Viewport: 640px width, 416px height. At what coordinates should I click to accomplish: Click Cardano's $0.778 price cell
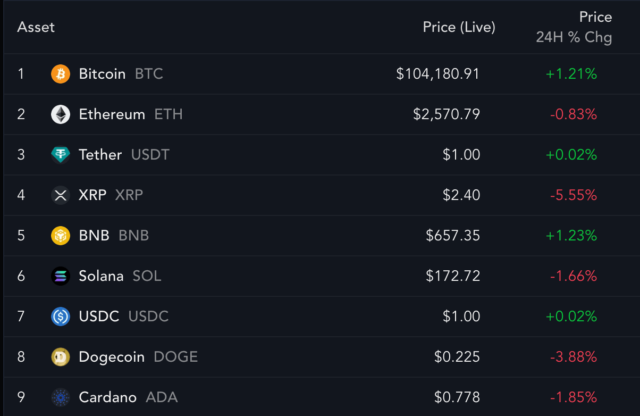(x=457, y=397)
